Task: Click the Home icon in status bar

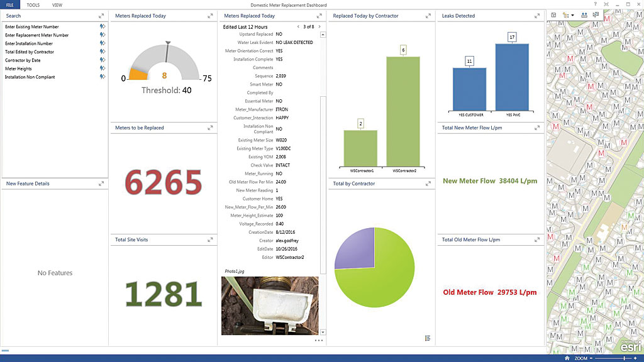Action: click(x=567, y=358)
